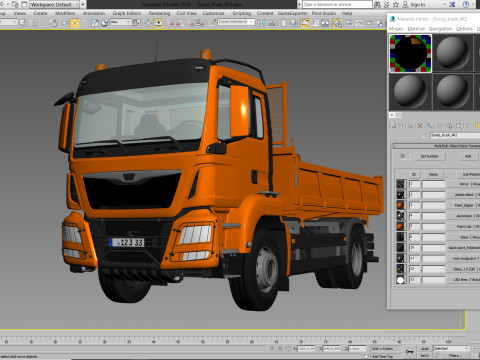This screenshot has height=360, width=480.
Task: Open the aluminium sub-material button
Action: coord(463,216)
